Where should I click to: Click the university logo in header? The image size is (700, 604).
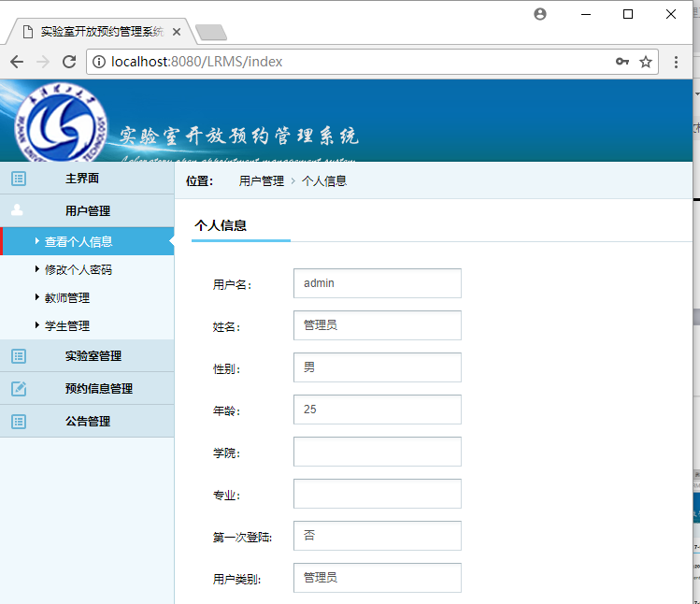61,122
